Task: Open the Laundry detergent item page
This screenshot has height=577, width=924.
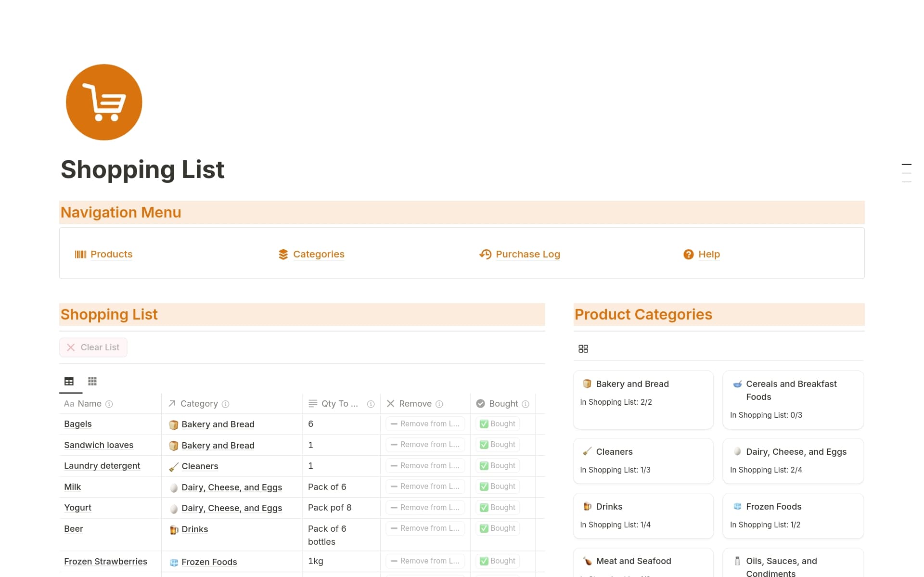Action: [102, 466]
